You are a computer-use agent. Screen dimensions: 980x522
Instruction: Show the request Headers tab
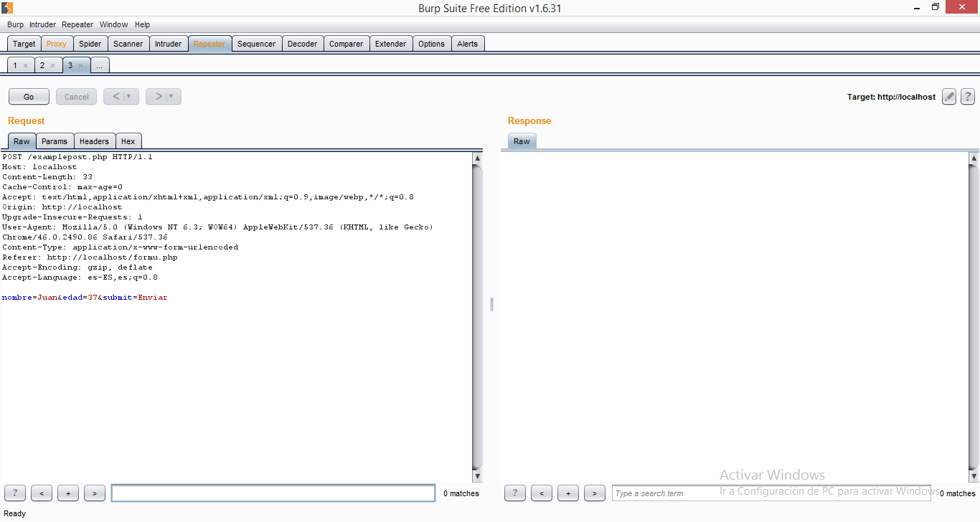click(x=95, y=141)
